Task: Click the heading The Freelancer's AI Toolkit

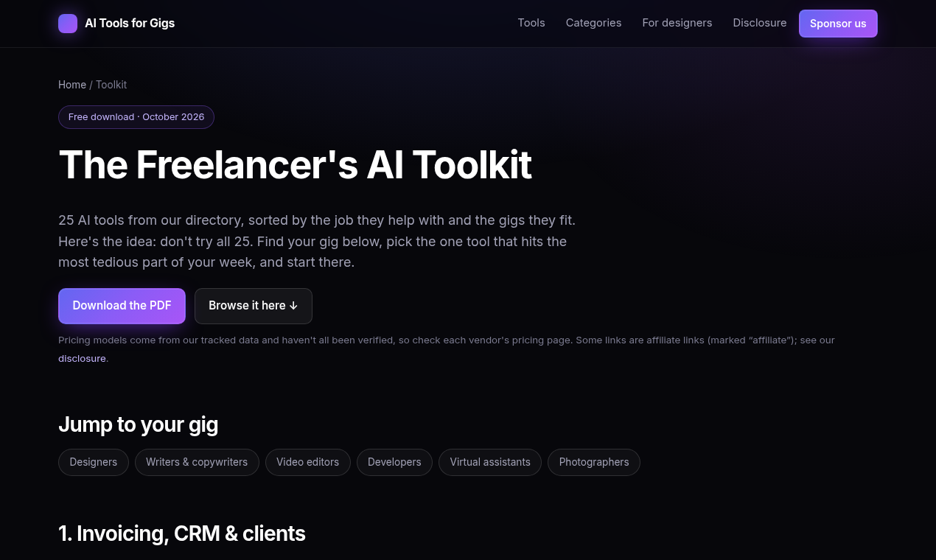Action: tap(295, 164)
